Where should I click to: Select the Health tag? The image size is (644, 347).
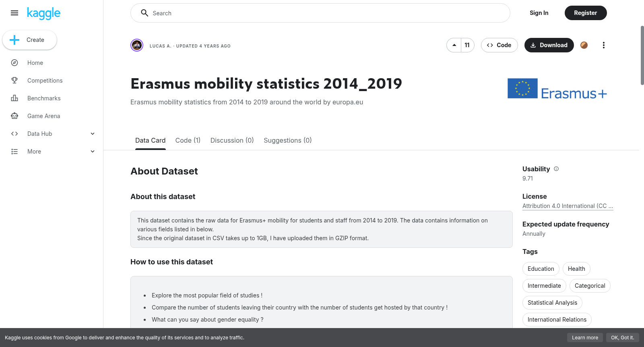coord(576,269)
